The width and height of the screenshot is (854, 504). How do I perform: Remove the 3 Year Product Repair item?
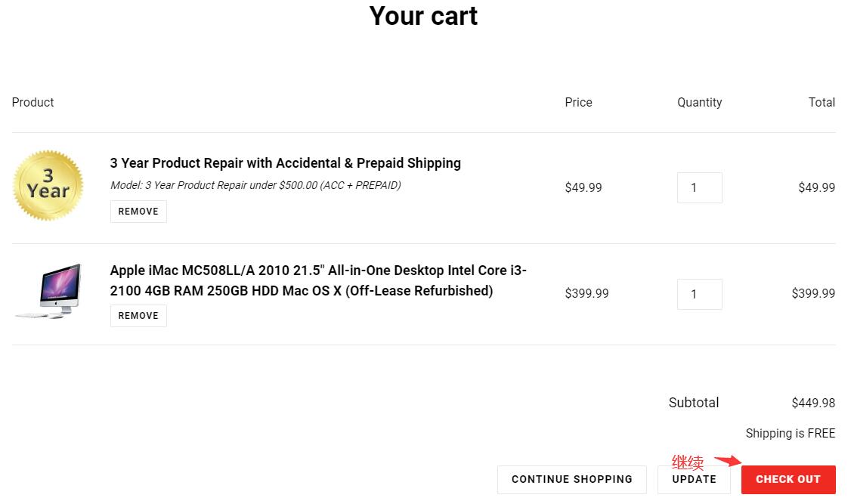(138, 212)
